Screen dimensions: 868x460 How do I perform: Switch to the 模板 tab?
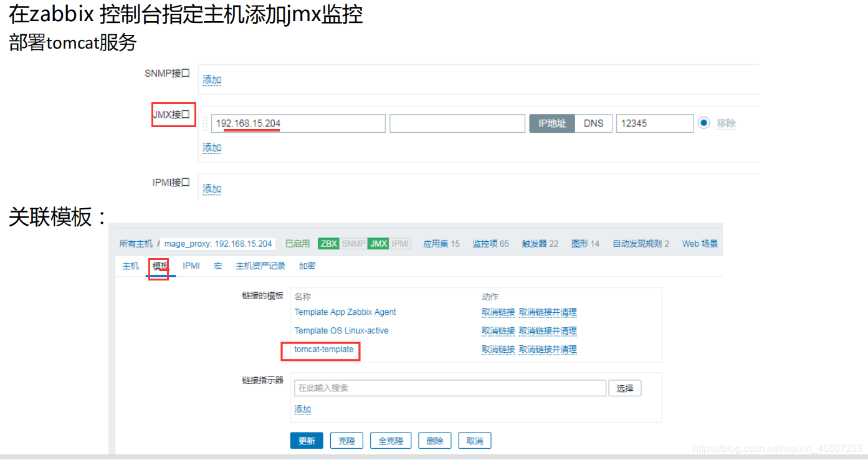point(161,266)
